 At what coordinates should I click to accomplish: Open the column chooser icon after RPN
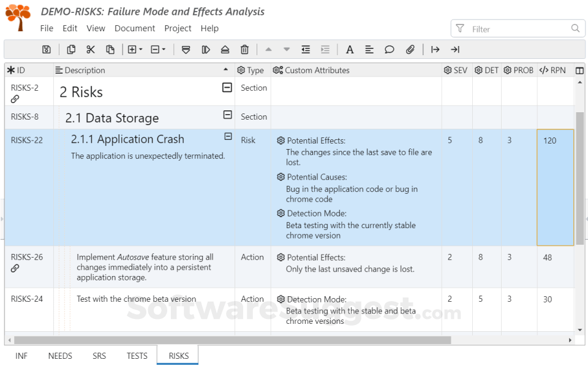579,71
